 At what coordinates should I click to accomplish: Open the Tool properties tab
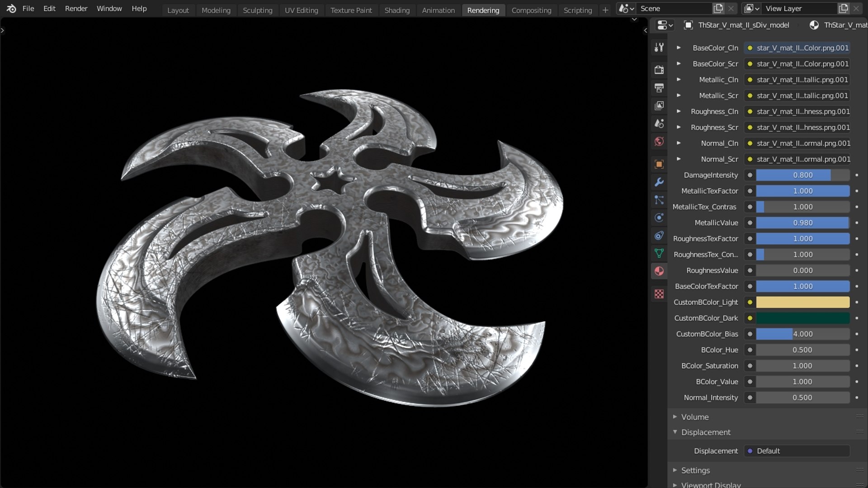(x=659, y=47)
